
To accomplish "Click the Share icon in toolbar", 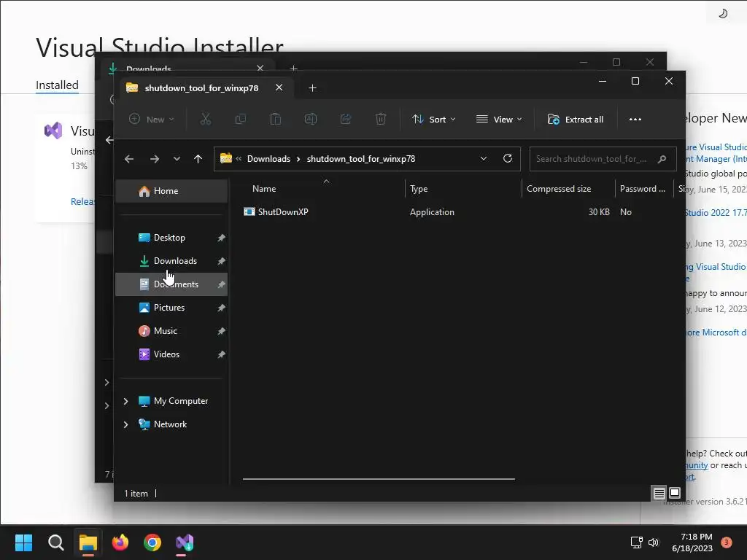I will point(345,119).
